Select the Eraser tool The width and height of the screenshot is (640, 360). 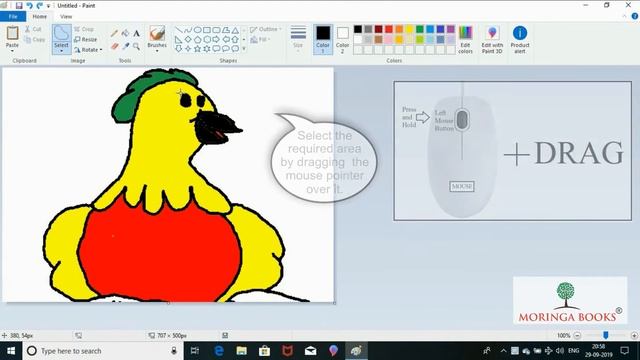click(114, 46)
